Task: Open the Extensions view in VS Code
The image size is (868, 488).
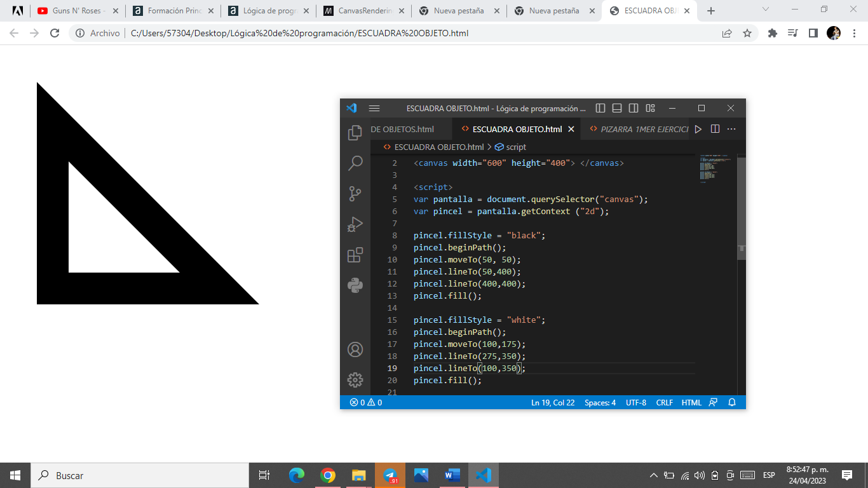Action: coord(355,255)
